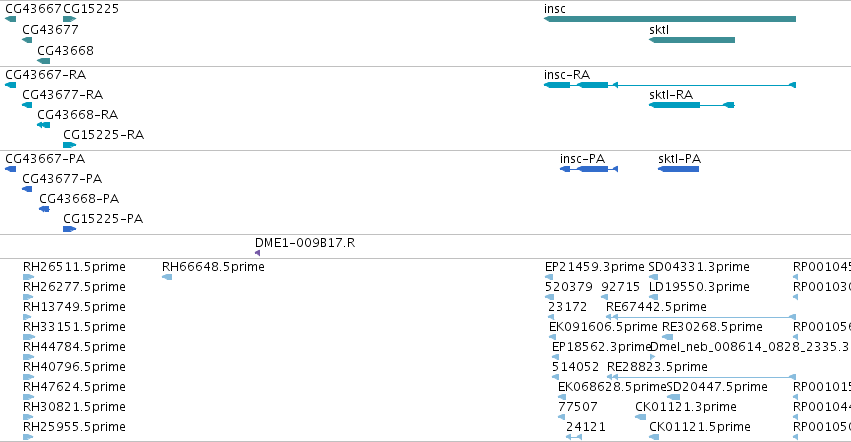Select the CG43667 gene arrow glyph
The height and width of the screenshot is (442, 851).
tap(10, 19)
